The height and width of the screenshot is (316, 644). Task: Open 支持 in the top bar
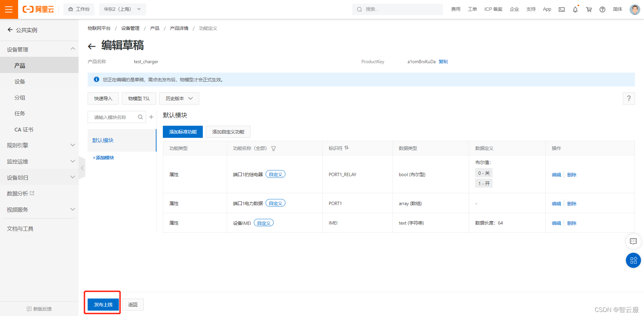coord(531,9)
